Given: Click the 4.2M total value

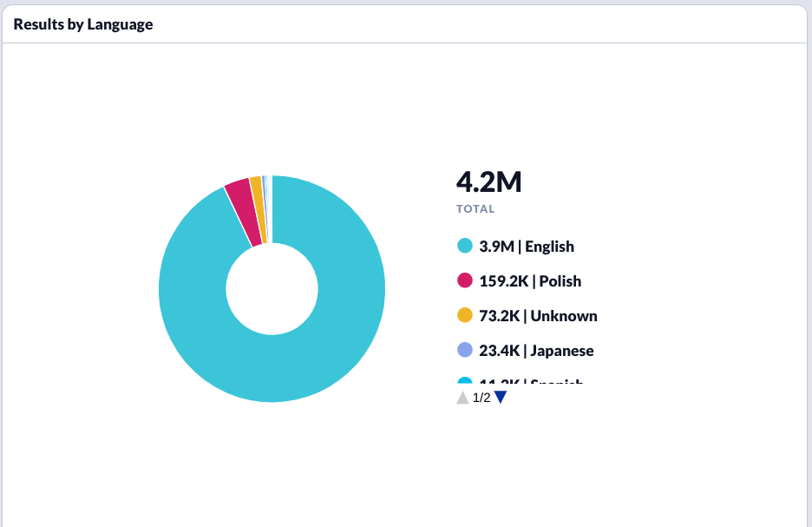Looking at the screenshot, I should coord(488,182).
